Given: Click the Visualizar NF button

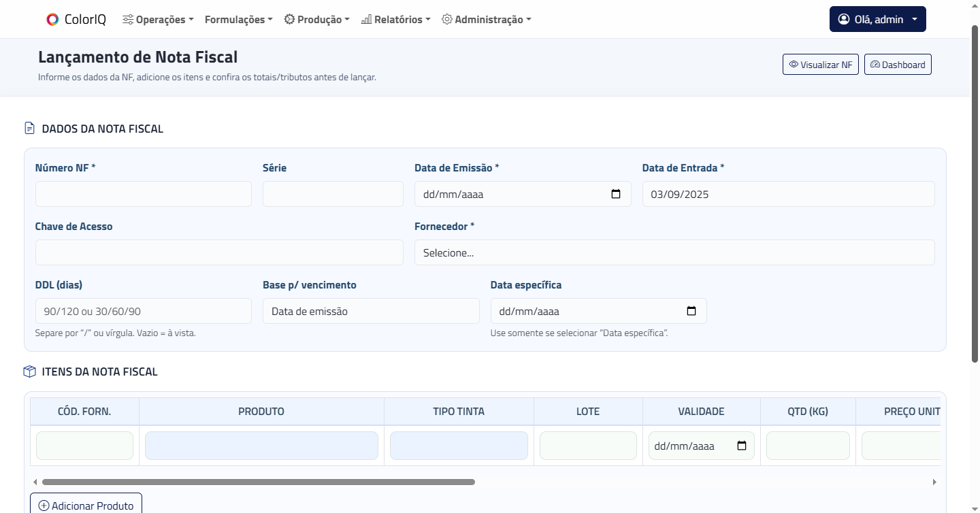Looking at the screenshot, I should tap(821, 65).
